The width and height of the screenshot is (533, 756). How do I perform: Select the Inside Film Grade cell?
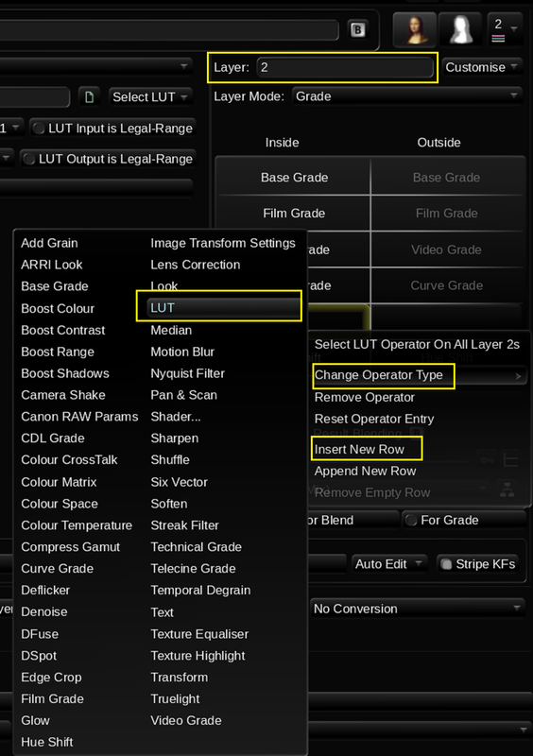(x=294, y=214)
